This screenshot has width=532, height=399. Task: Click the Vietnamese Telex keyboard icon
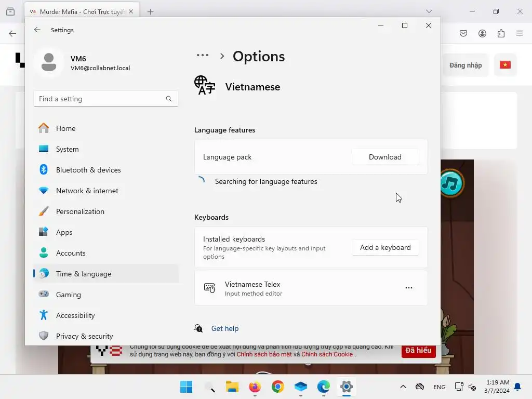click(209, 288)
